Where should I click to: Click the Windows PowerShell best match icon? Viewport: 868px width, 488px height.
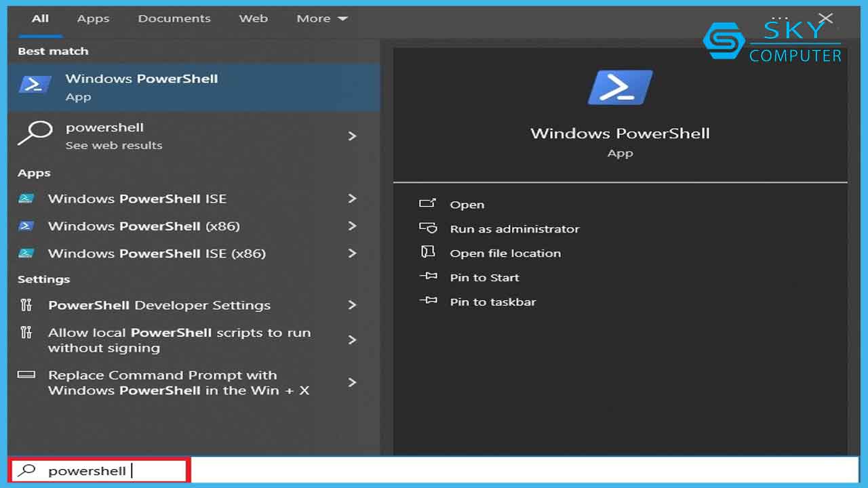point(35,85)
